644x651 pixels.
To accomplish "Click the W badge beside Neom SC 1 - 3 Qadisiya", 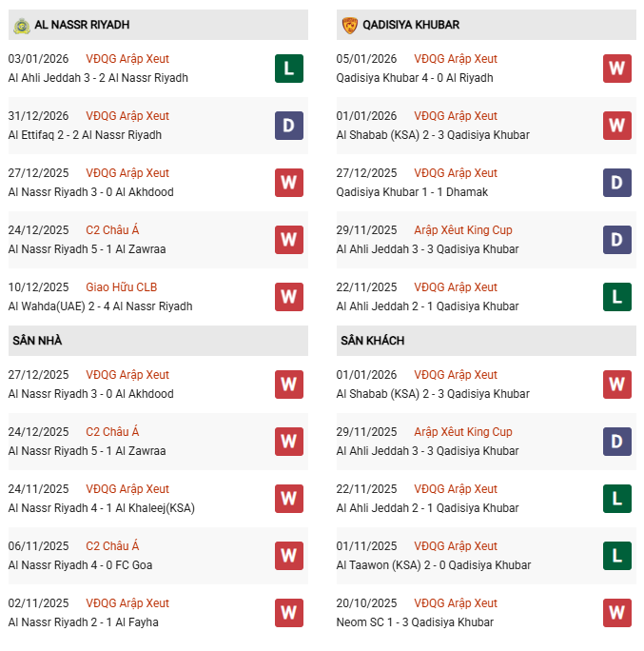I will tap(617, 613).
